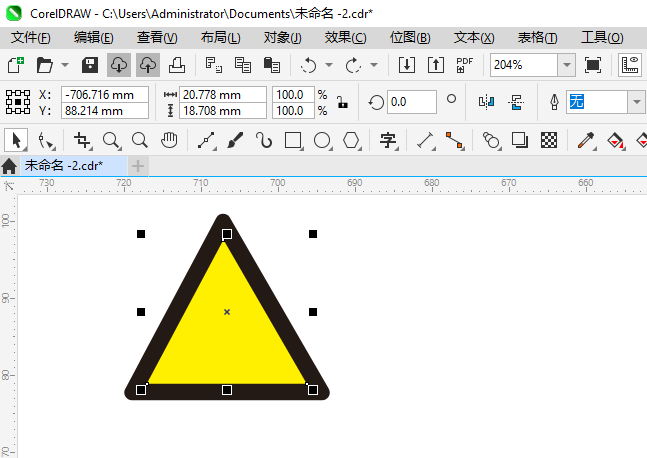
Task: Copy the selected object
Action: pos(243,65)
